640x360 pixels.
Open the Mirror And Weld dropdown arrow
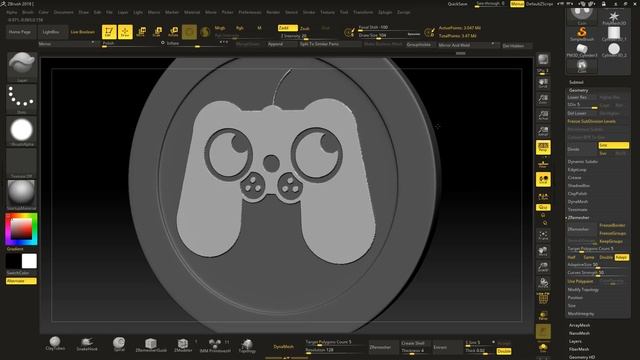[x=493, y=45]
